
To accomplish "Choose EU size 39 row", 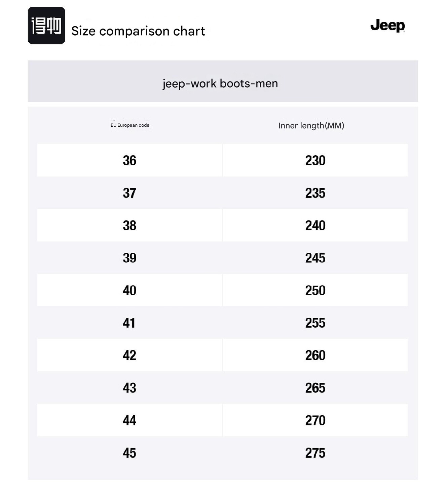I will (x=129, y=258).
